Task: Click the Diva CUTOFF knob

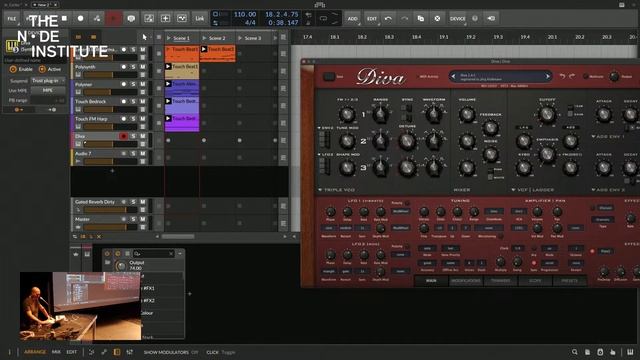Action: pos(547,115)
